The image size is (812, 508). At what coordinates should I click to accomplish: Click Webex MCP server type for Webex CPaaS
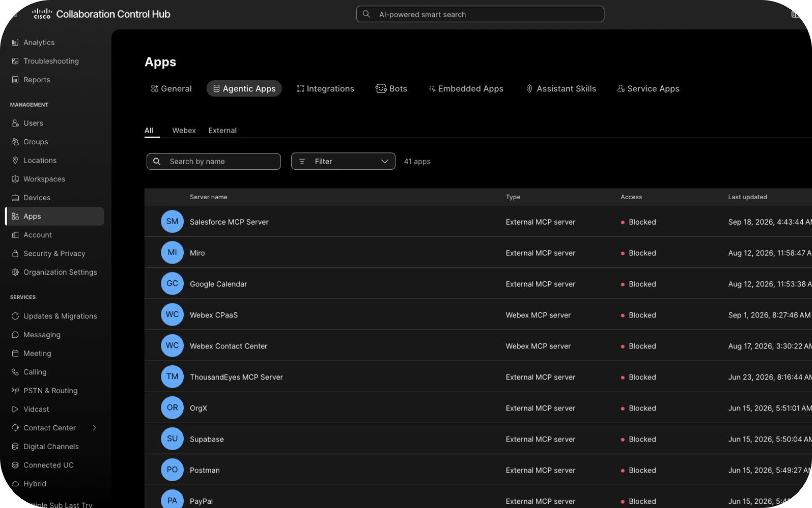click(x=538, y=315)
